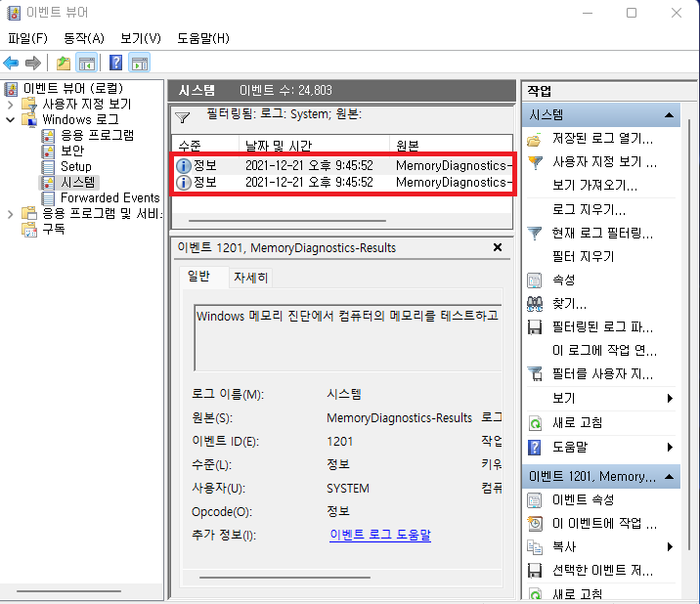
Task: Click the actions pane vertical scrollbar
Action: [689, 335]
